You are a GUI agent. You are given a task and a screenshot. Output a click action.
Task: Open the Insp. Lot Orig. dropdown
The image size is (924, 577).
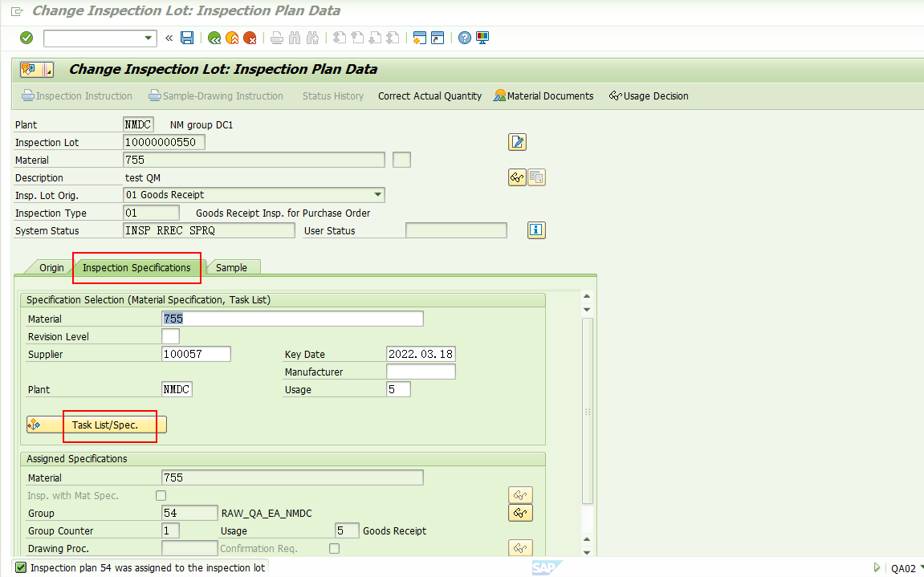pyautogui.click(x=377, y=194)
